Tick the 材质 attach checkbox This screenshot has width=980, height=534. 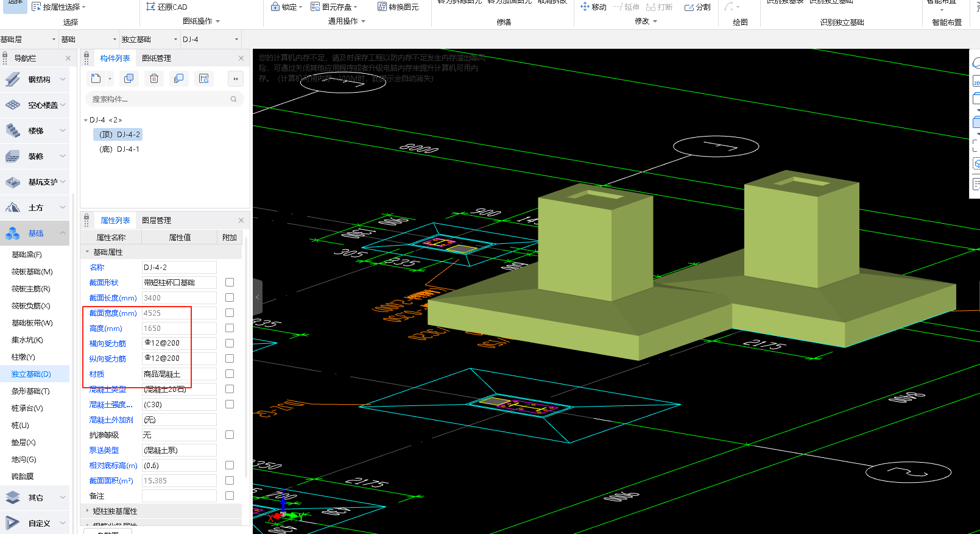(x=230, y=374)
